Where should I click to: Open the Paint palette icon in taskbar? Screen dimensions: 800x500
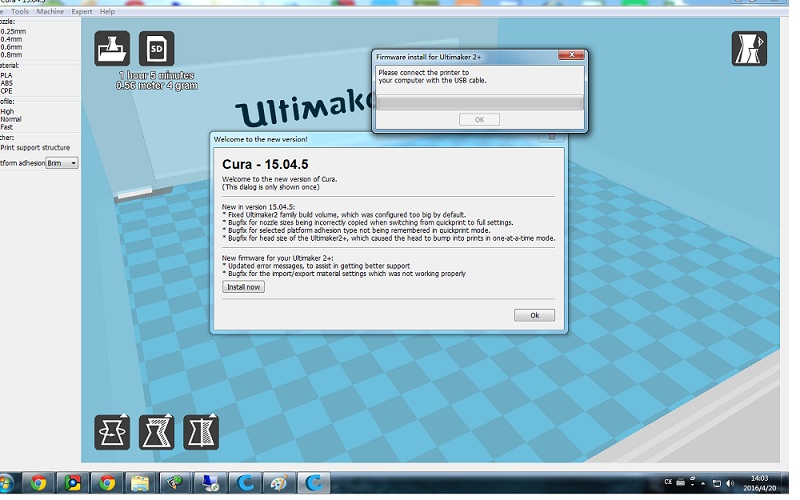coord(279,483)
